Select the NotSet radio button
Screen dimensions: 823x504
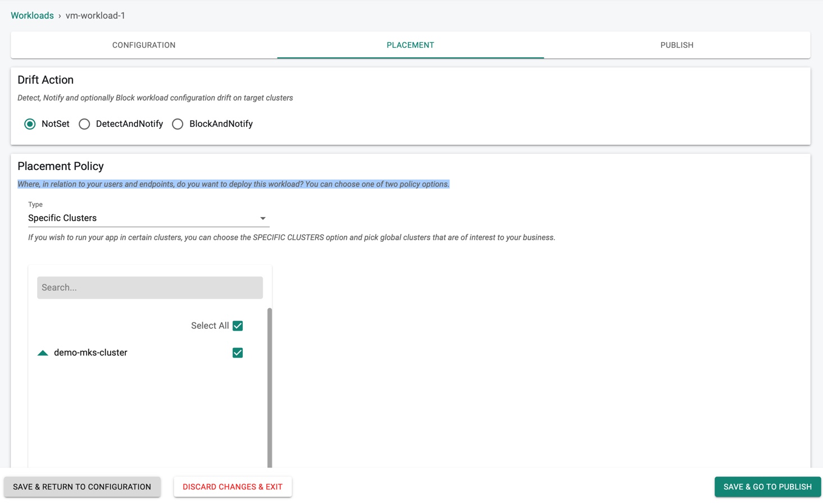coord(30,124)
